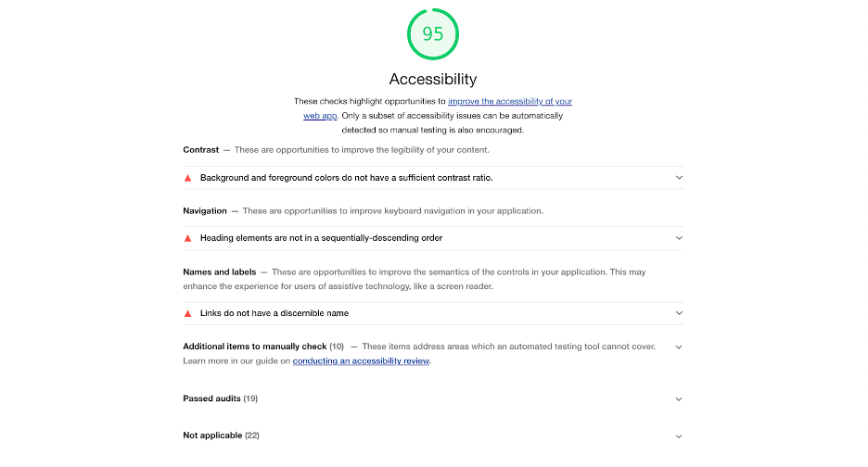Click the 'Passed audits (19)' label
Screen dimensions: 868x467
point(221,398)
